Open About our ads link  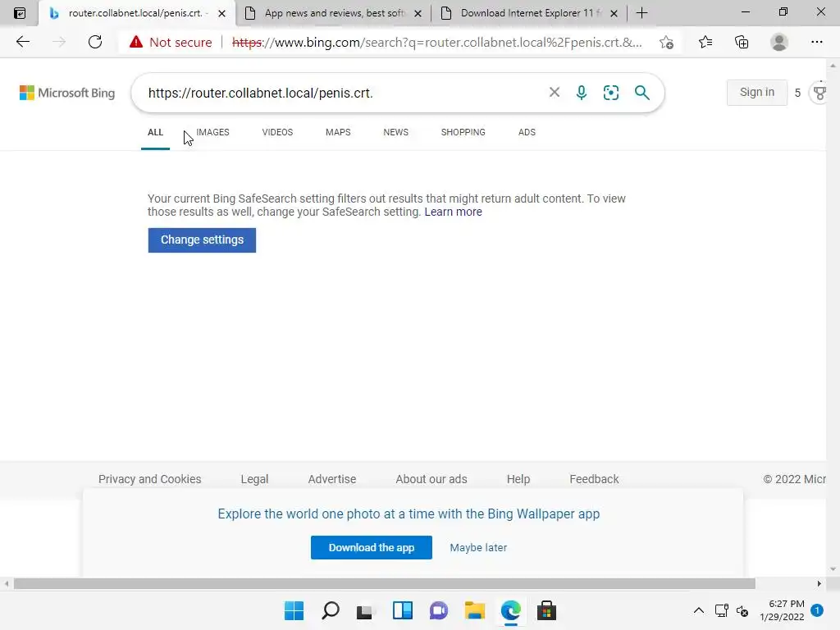pos(431,479)
